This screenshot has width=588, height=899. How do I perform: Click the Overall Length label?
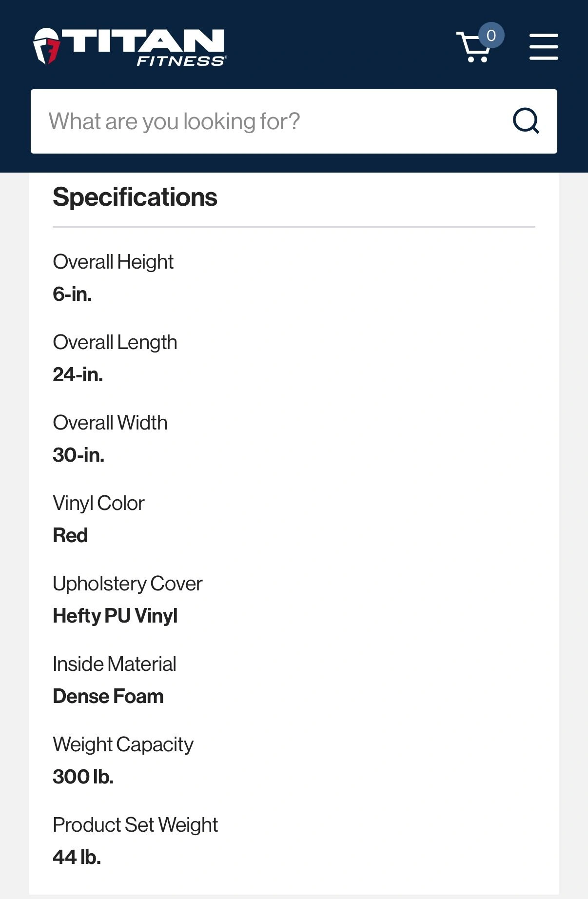pyautogui.click(x=115, y=342)
